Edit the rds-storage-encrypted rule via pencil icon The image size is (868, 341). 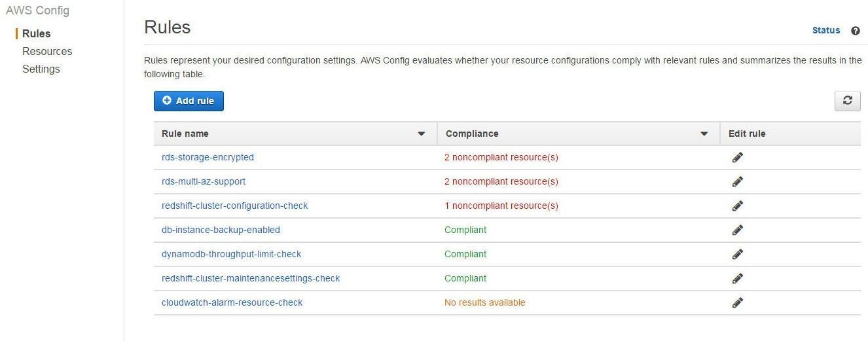click(738, 157)
